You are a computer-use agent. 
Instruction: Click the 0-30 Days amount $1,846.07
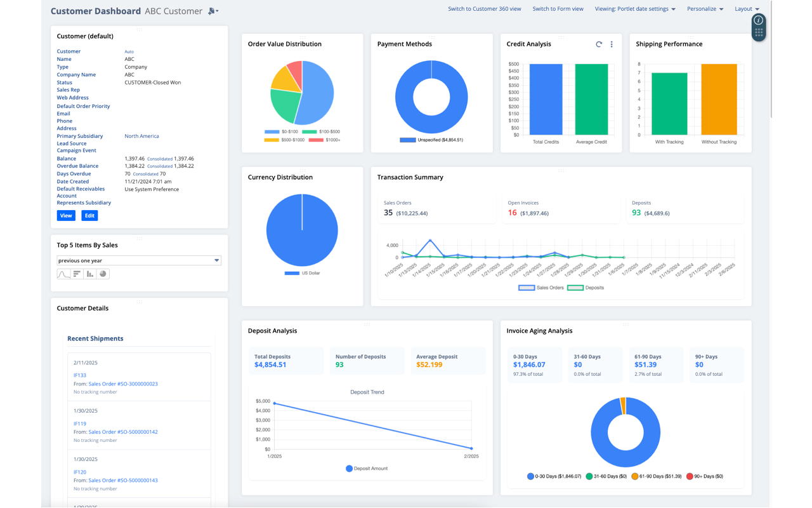click(529, 364)
